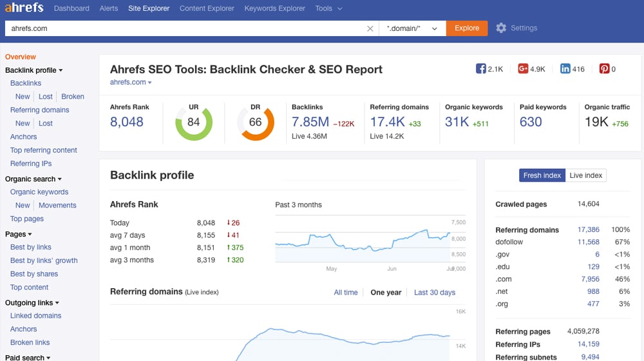
Task: Click the LinkedIn shares icon
Action: pos(565,69)
